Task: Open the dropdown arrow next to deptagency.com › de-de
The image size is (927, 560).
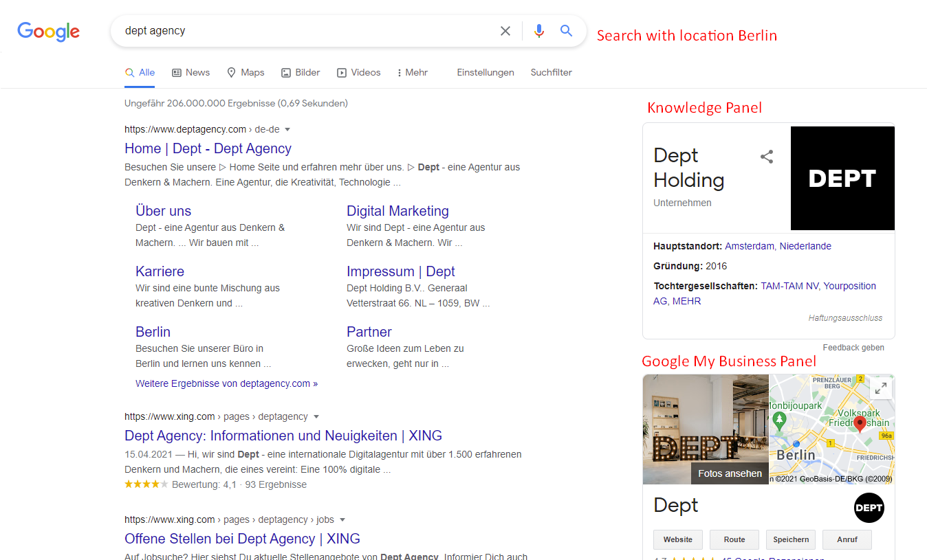Action: click(287, 129)
